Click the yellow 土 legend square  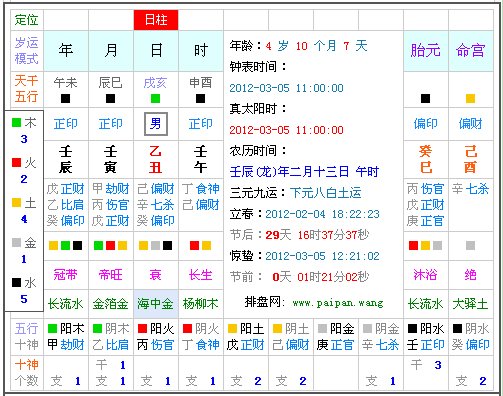point(16,202)
